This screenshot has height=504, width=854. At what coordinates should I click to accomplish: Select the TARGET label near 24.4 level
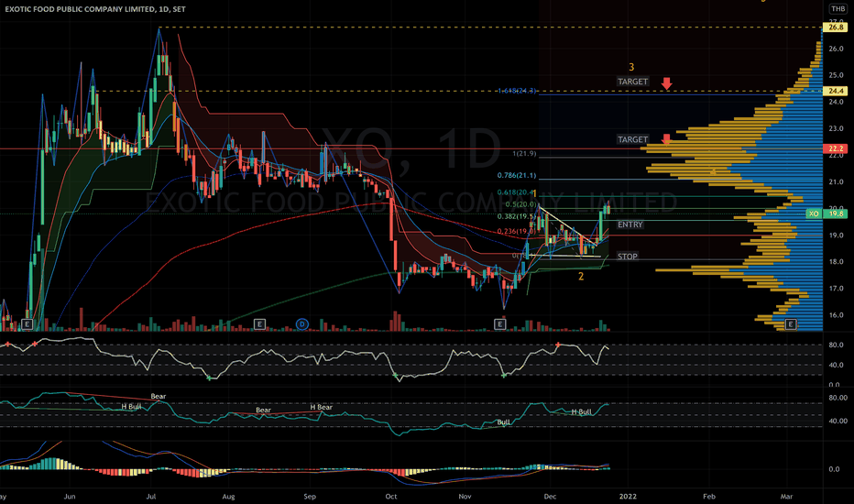pyautogui.click(x=632, y=82)
